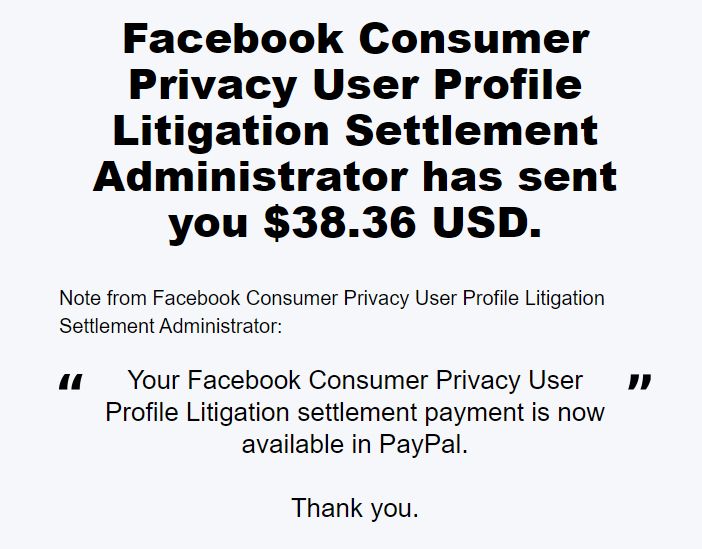Image resolution: width=702 pixels, height=549 pixels.
Task: Click the word "Settlement" in the heading
Action: click(472, 131)
